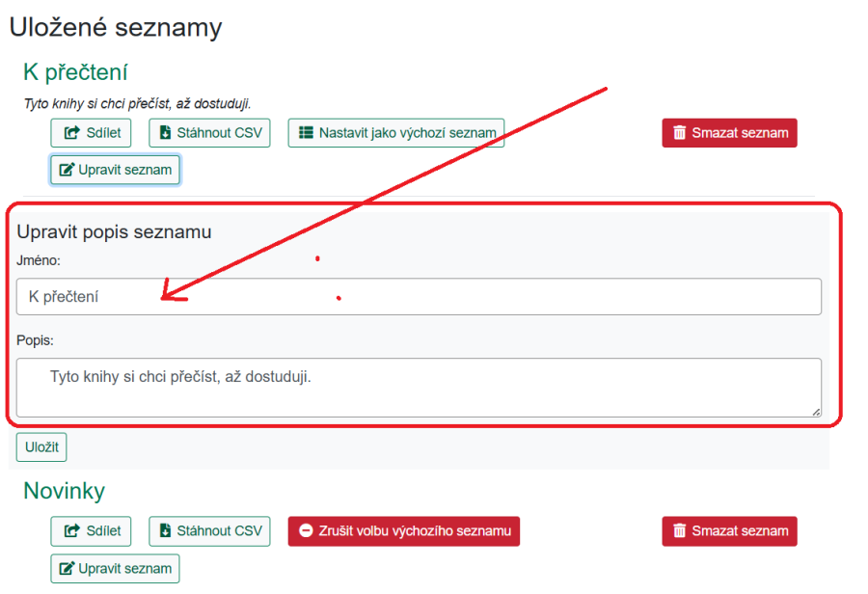This screenshot has width=868, height=594.
Task: Click inside the Jméno name field
Action: click(x=420, y=296)
